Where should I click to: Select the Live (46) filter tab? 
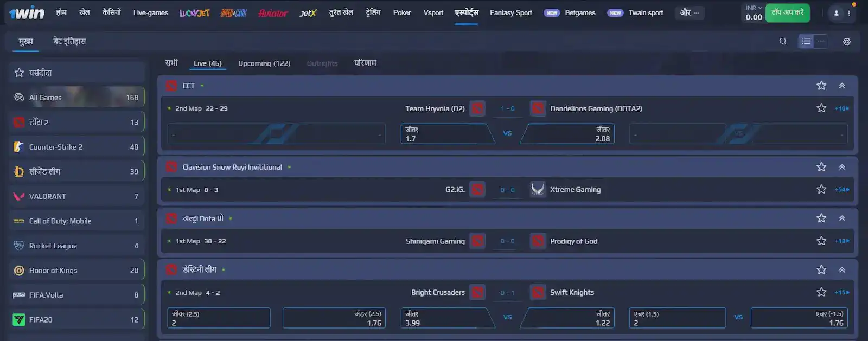coord(208,63)
